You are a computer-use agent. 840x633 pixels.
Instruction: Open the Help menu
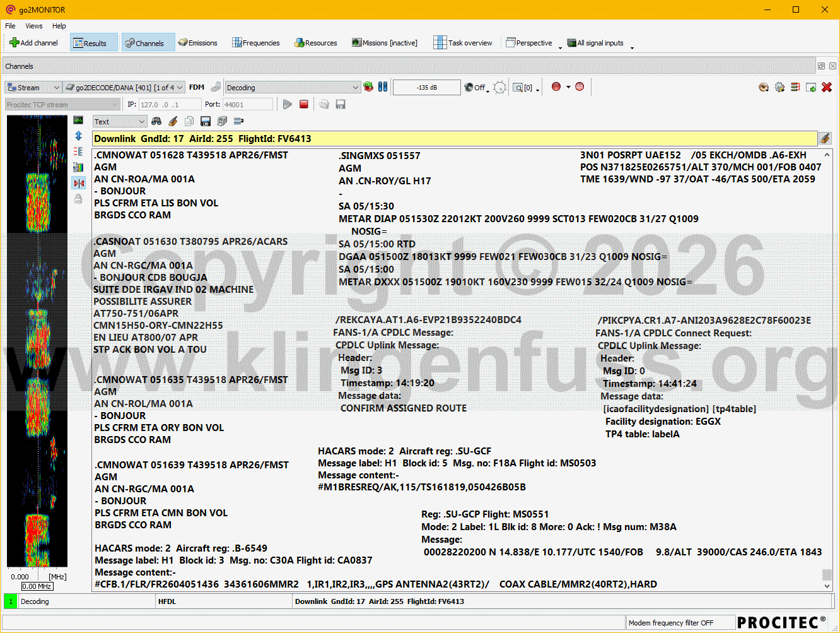59,26
